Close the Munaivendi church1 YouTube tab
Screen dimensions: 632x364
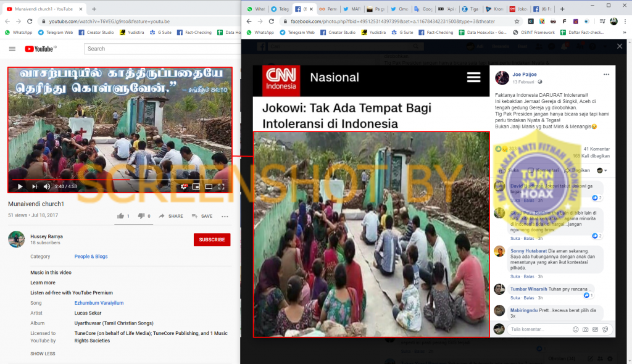click(x=81, y=9)
